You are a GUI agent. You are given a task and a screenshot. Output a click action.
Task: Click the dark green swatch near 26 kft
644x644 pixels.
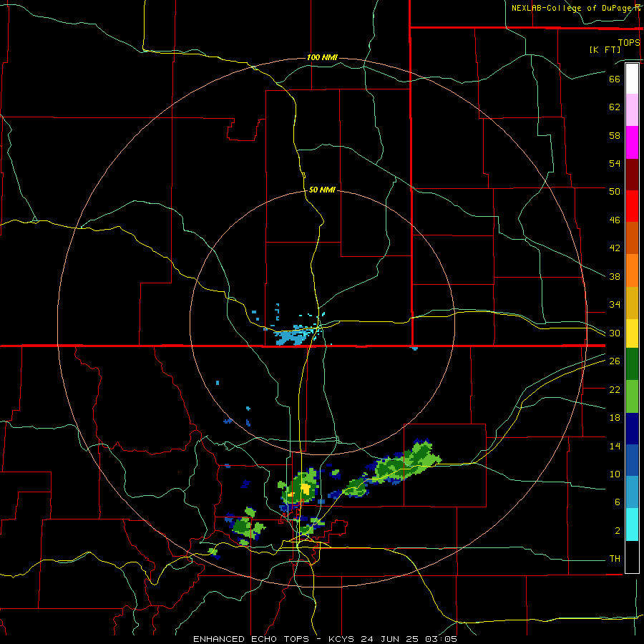(x=632, y=364)
